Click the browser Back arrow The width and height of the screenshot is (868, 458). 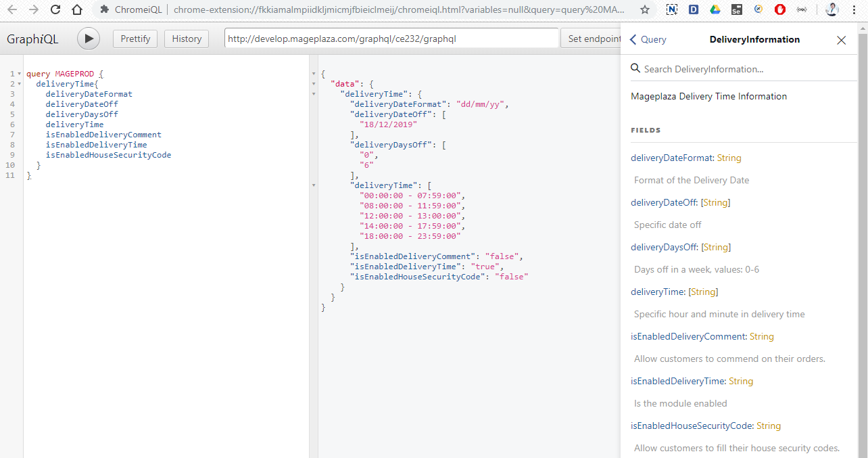[12, 10]
